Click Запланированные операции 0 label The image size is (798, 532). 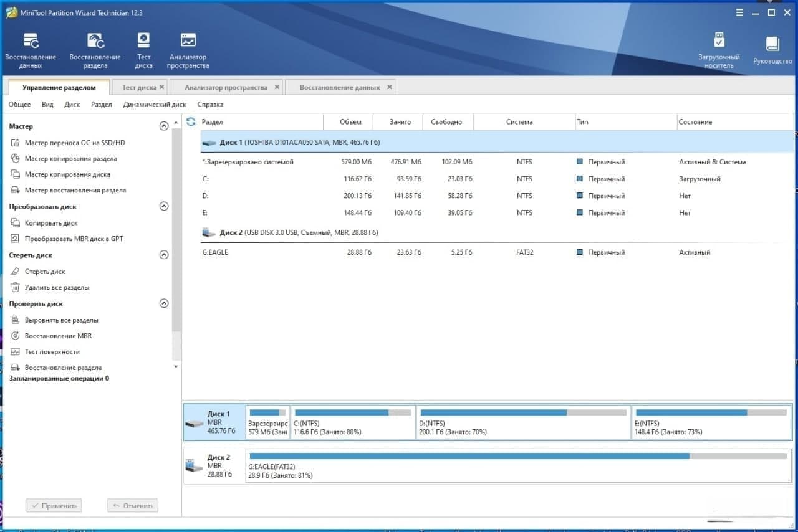point(59,379)
